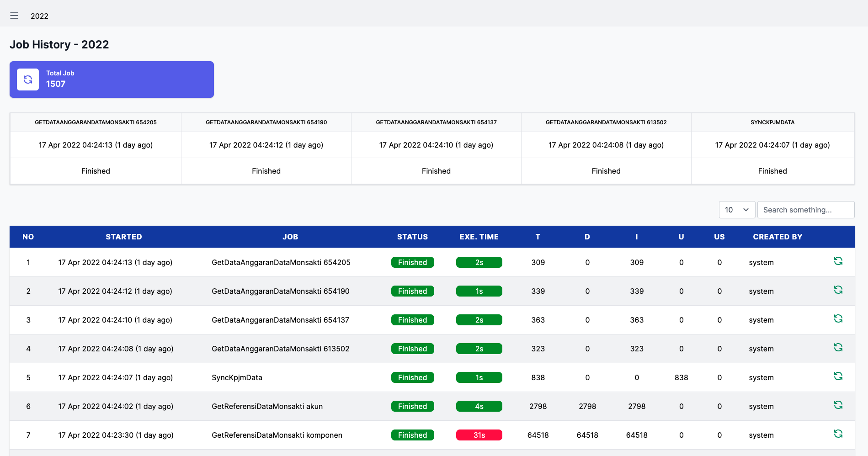Click the Search something input field
This screenshot has height=456, width=868.
click(x=805, y=210)
